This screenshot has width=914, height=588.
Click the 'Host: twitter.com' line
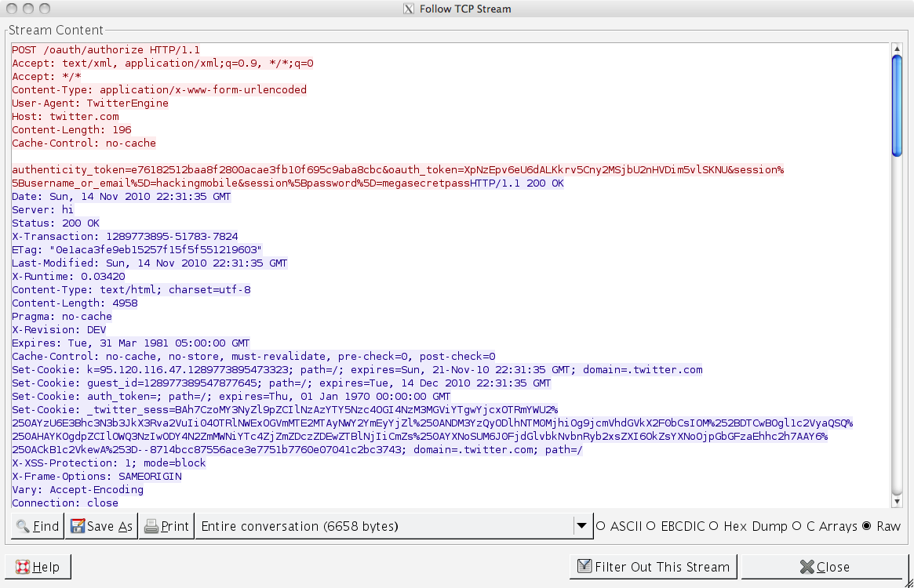click(65, 117)
